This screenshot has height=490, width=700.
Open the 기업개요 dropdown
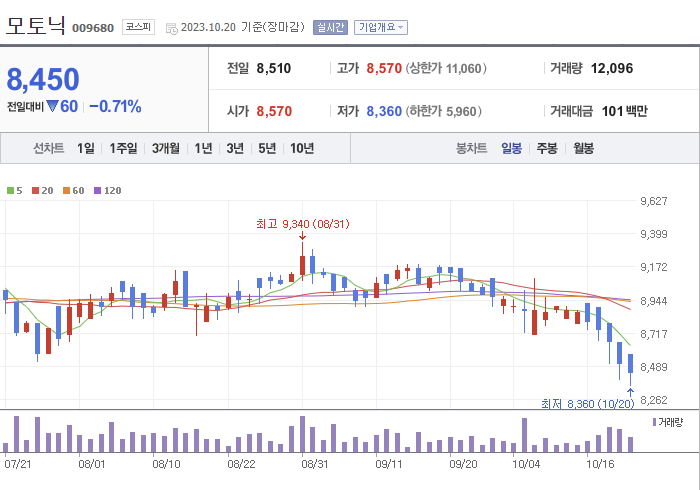click(x=381, y=27)
